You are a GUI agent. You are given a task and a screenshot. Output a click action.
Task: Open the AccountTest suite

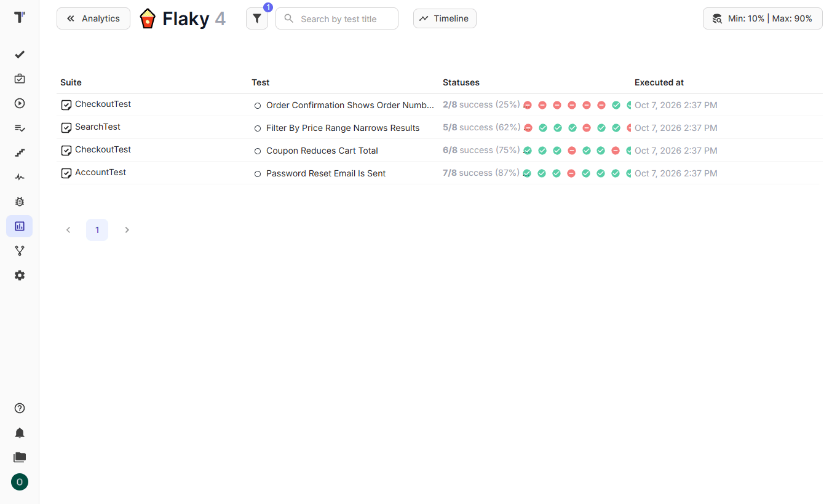(x=101, y=172)
